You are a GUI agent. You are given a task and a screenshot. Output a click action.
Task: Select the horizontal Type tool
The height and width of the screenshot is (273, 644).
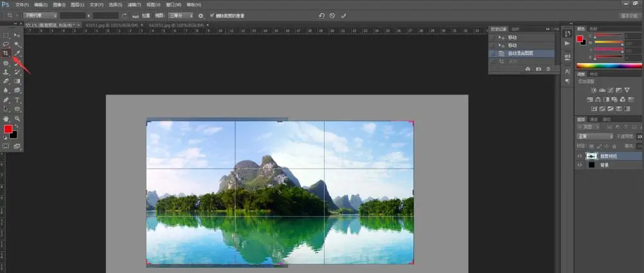(x=17, y=100)
